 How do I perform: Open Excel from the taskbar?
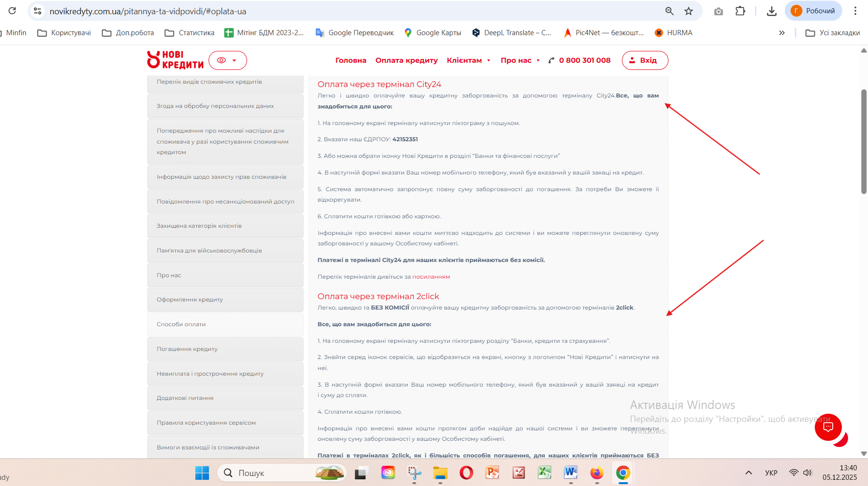[544, 473]
